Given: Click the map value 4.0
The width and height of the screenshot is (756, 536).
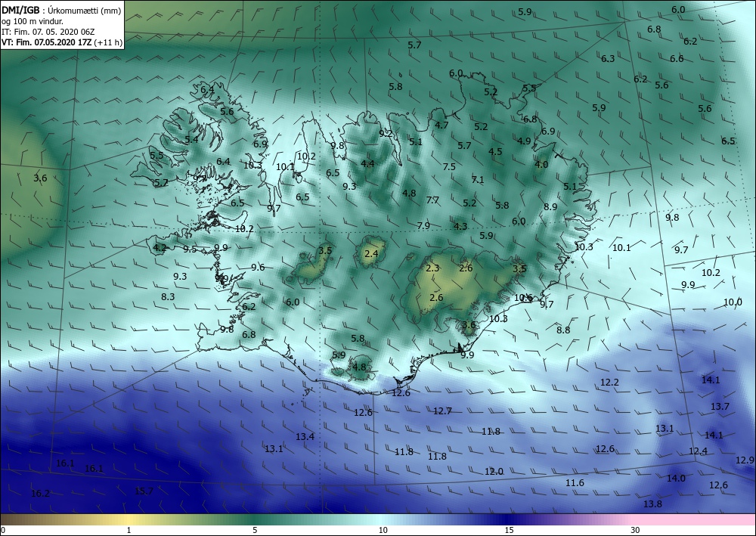Looking at the screenshot, I should pos(541,164).
